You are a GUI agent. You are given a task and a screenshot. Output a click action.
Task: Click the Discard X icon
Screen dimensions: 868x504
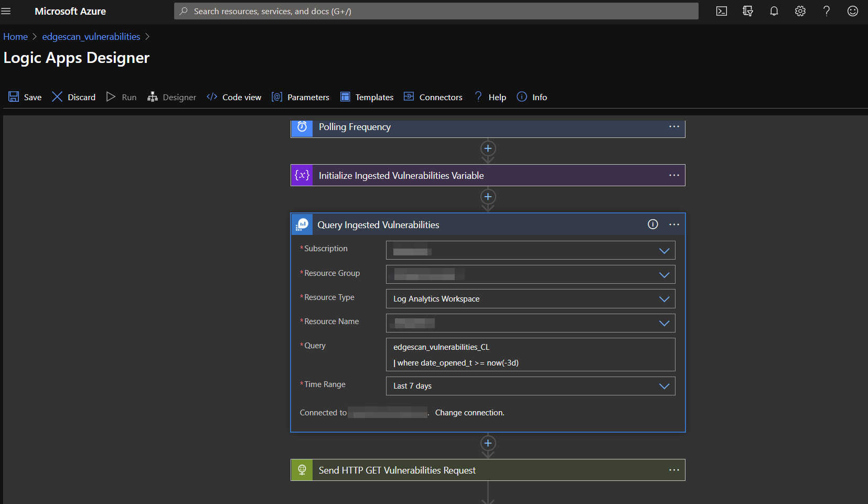pyautogui.click(x=57, y=96)
